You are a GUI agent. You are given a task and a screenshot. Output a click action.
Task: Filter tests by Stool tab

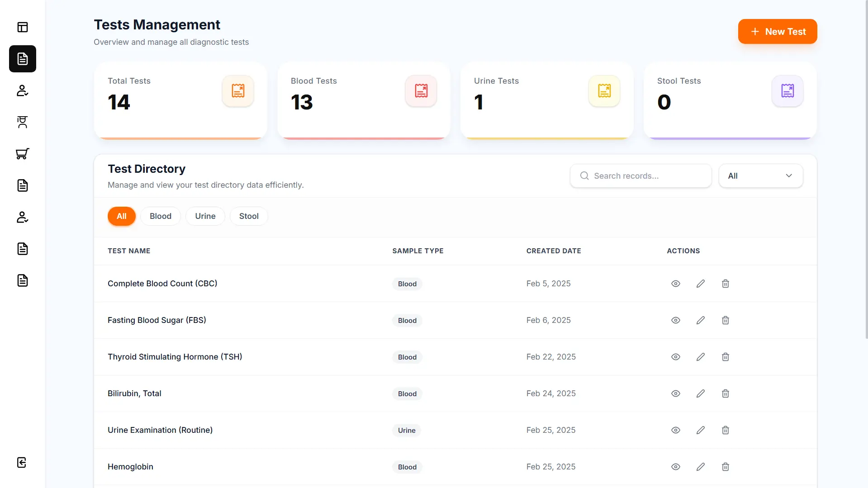[x=249, y=216]
